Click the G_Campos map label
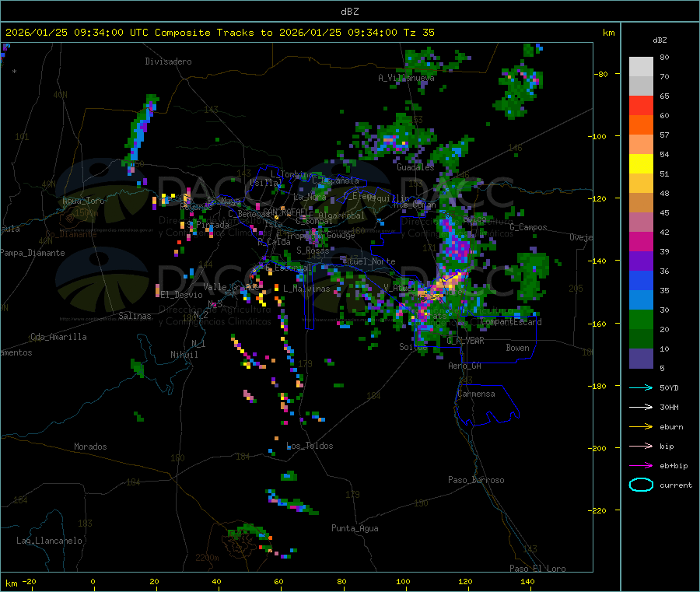Image resolution: width=700 pixels, height=592 pixels. click(x=528, y=227)
